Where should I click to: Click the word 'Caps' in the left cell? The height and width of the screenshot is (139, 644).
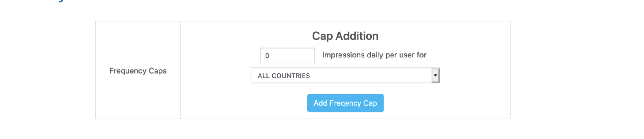coord(157,71)
